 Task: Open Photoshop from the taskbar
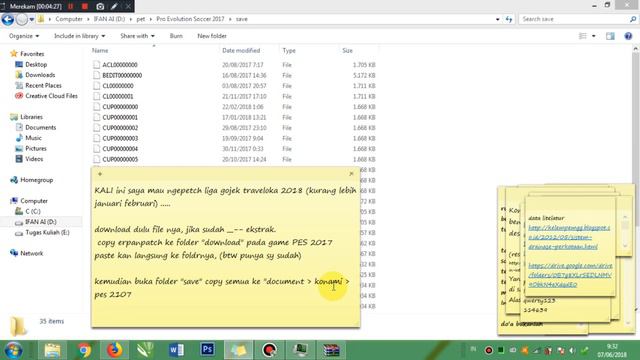[x=207, y=350]
